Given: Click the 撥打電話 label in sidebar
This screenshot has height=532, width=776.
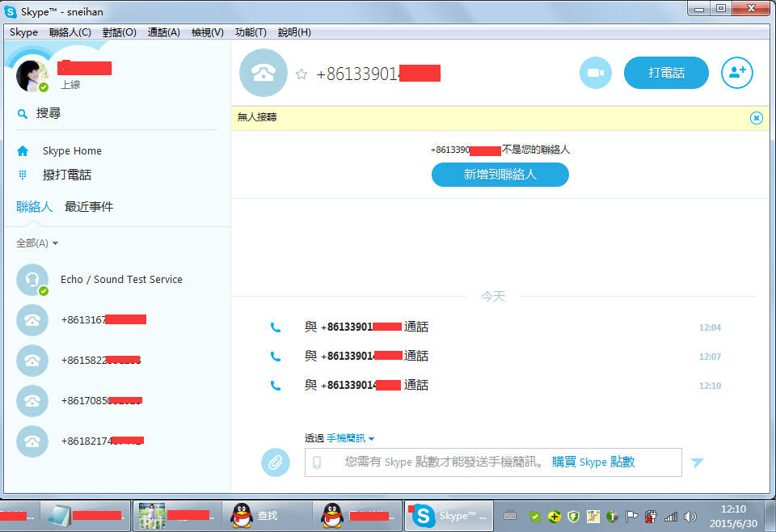Looking at the screenshot, I should tap(67, 175).
